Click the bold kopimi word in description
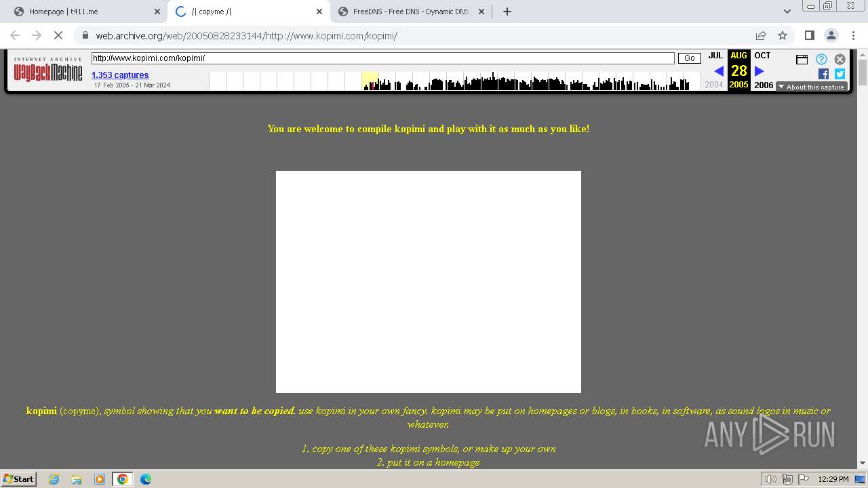This screenshot has width=868, height=488. pyautogui.click(x=41, y=411)
